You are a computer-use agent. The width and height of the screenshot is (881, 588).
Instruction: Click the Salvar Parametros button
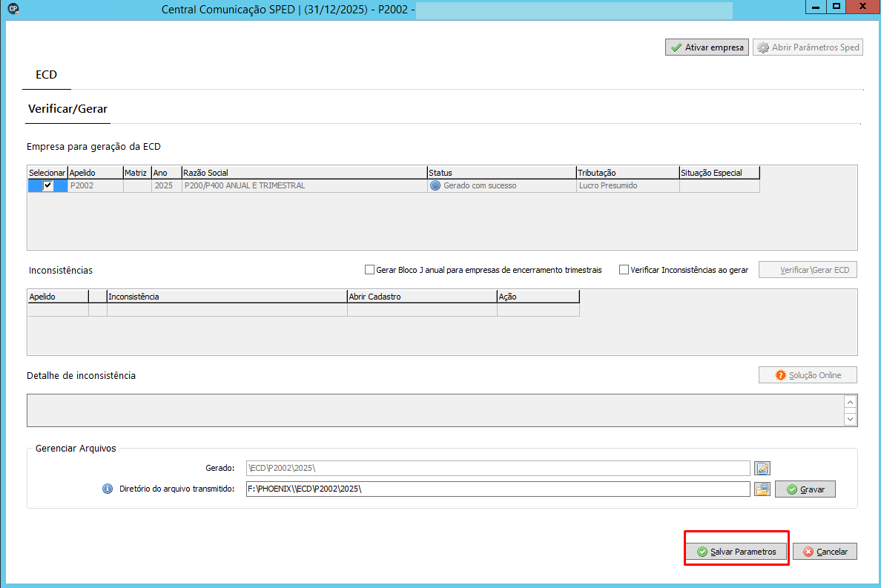pyautogui.click(x=736, y=552)
